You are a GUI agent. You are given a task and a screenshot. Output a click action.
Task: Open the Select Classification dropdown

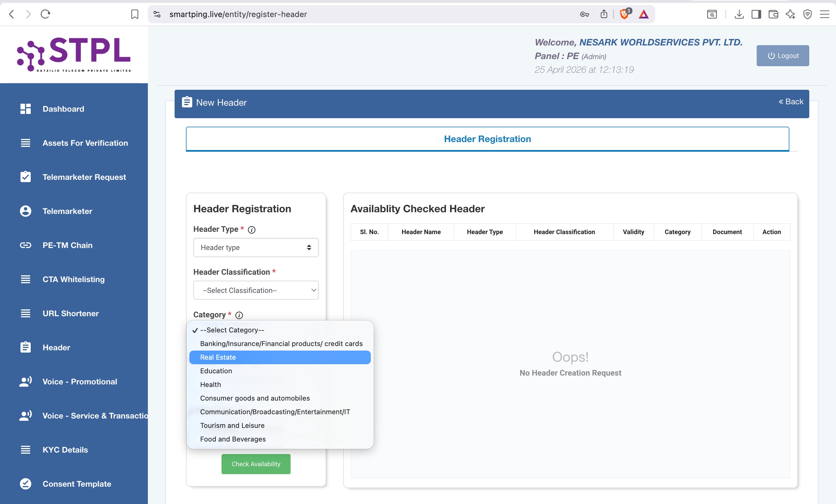coord(256,290)
